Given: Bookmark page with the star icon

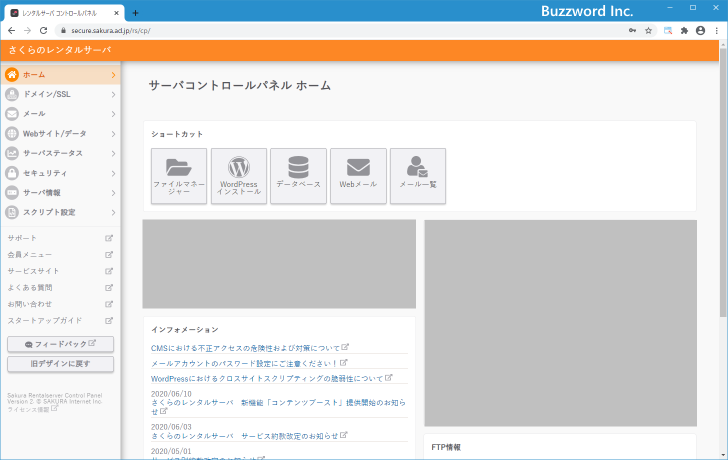Looking at the screenshot, I should point(649,31).
